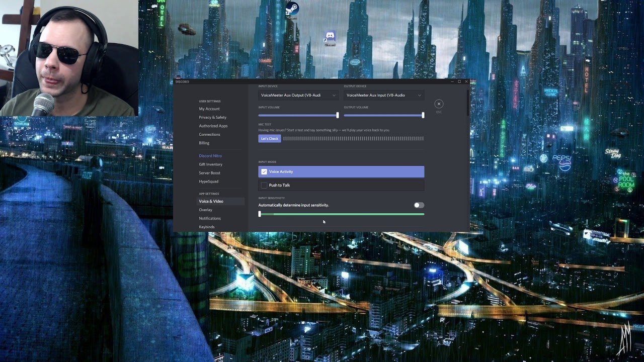Select Server Boost in sidebar

[x=210, y=173]
